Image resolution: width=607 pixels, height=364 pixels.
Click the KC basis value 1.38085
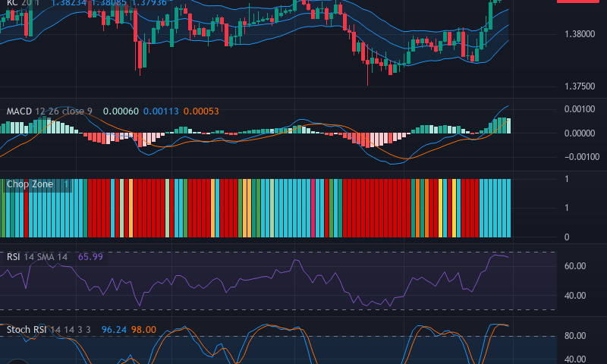click(x=109, y=3)
